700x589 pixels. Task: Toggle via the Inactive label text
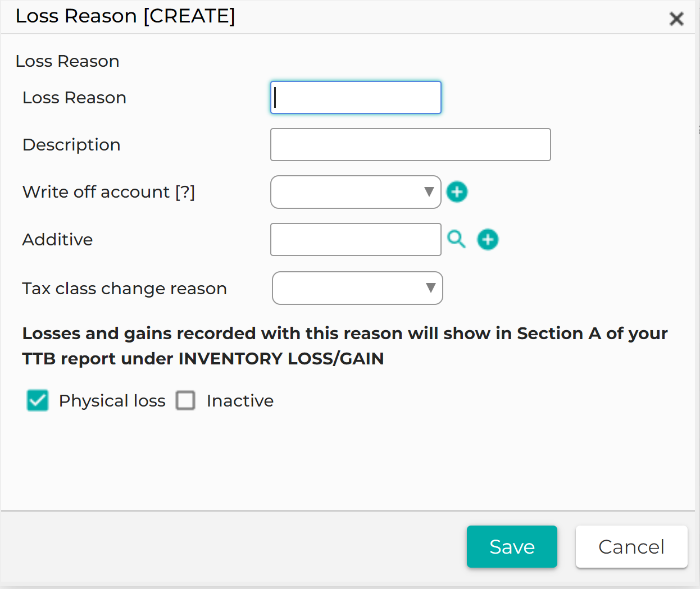[x=240, y=401]
